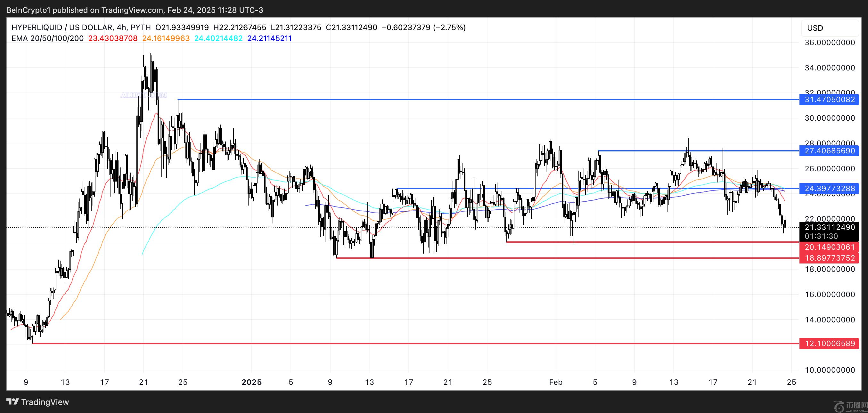The image size is (868, 413).
Task: Click the Feb marker on time axis
Action: click(x=556, y=382)
